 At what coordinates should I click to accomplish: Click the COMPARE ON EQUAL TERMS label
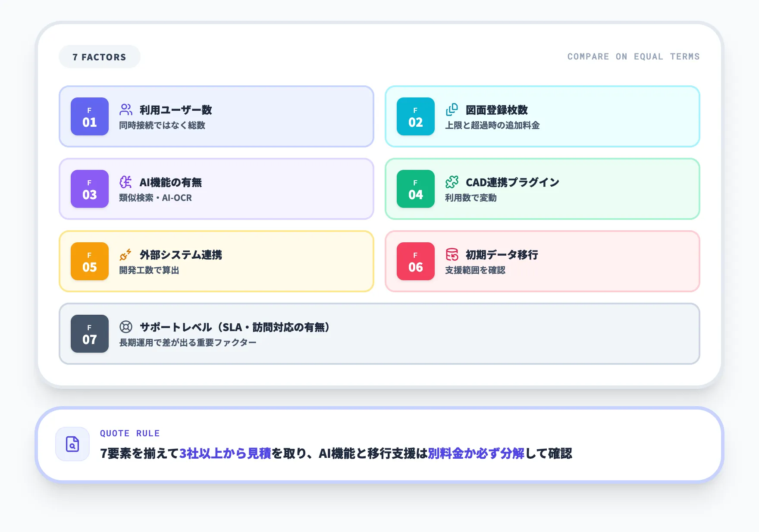click(x=634, y=56)
